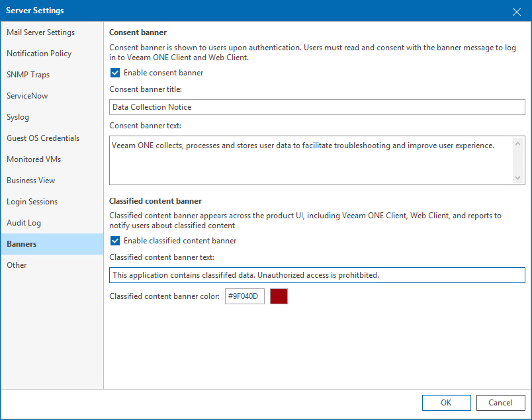Open the classified content banner color swatch
Viewport: 532px width, 420px height.
tap(279, 296)
